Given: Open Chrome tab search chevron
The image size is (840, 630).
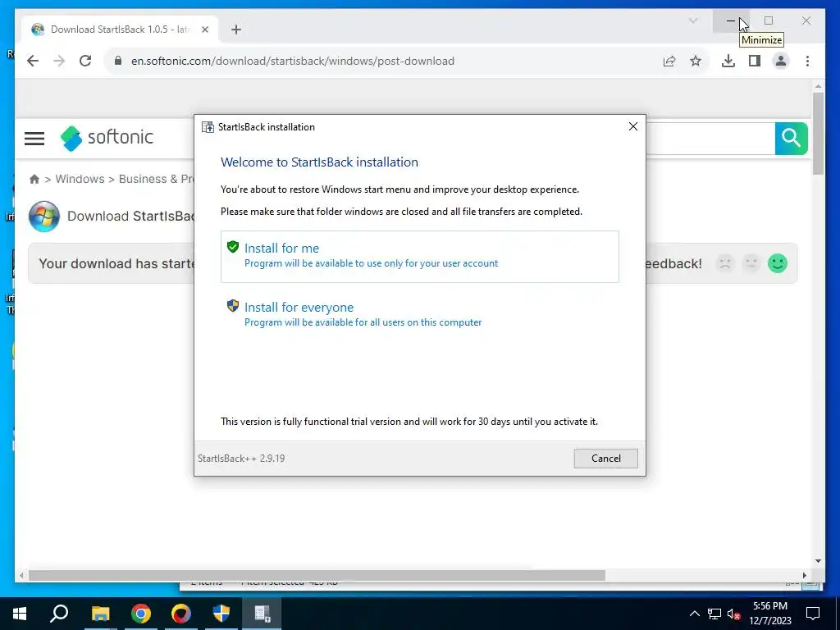Looking at the screenshot, I should [692, 21].
